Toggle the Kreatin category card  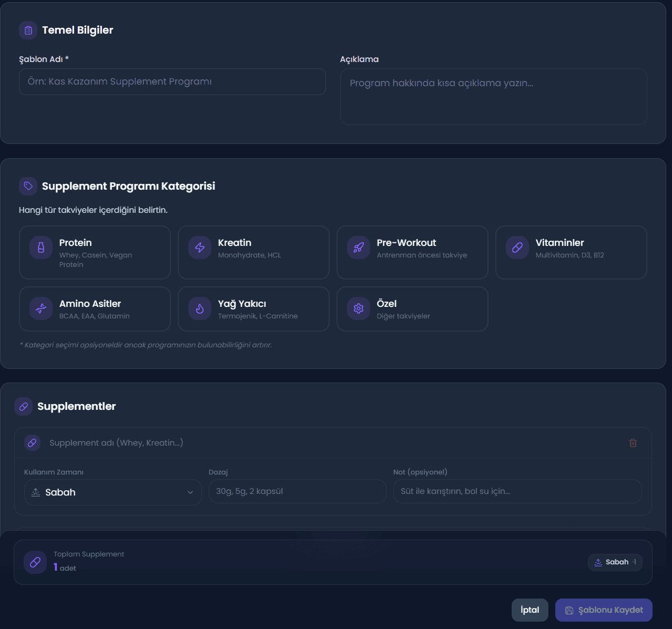(x=253, y=253)
